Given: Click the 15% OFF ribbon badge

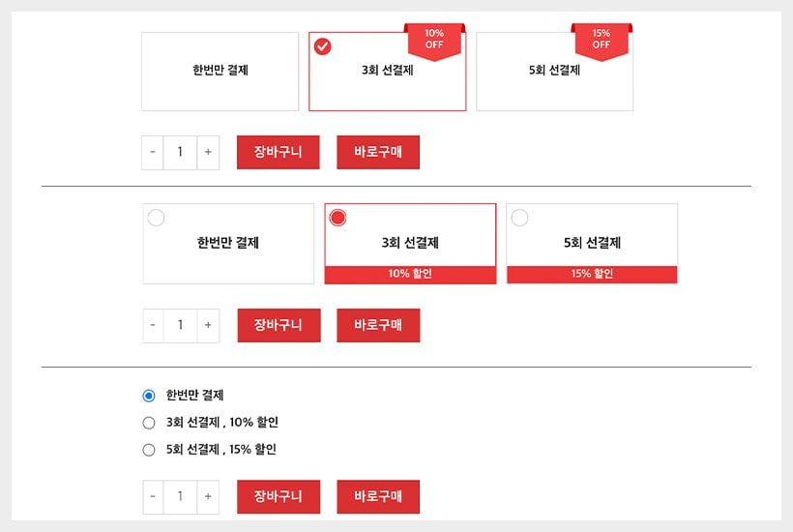Looking at the screenshot, I should click(x=601, y=39).
